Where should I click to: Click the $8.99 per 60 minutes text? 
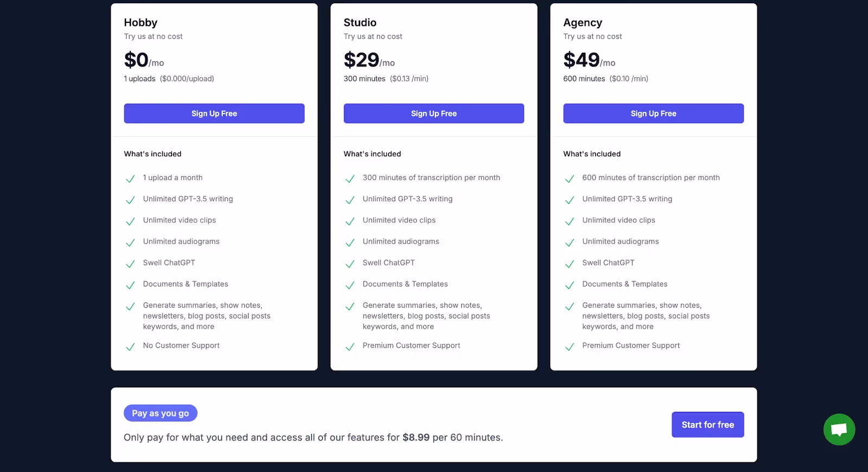click(x=452, y=437)
